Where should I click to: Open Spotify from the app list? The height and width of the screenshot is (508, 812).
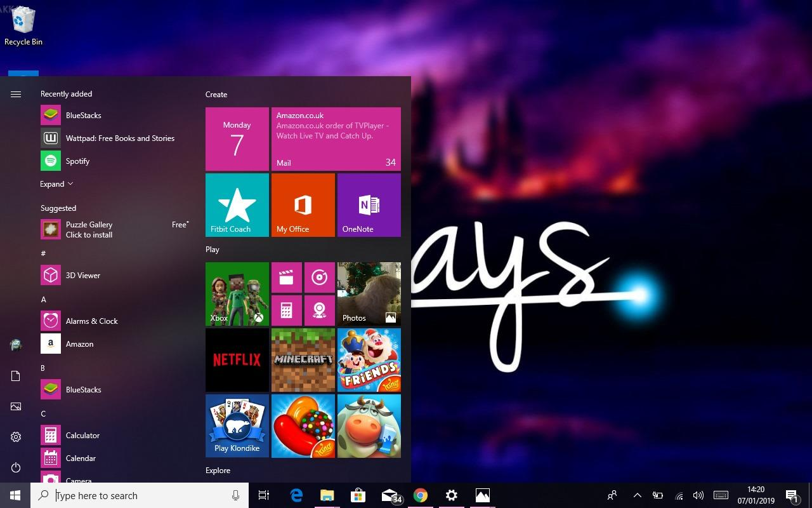coord(114,161)
